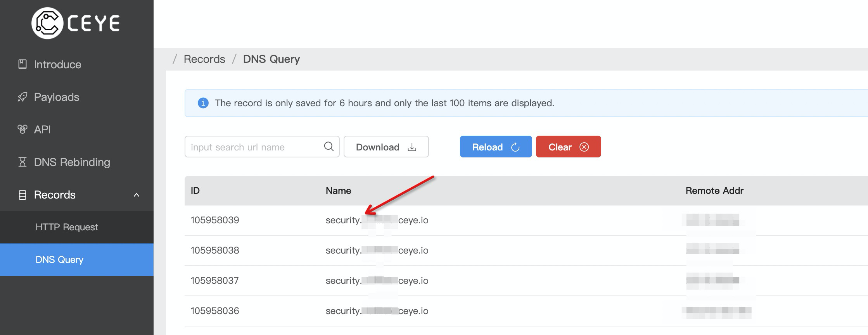Select the DNS Query submenu item

[59, 260]
